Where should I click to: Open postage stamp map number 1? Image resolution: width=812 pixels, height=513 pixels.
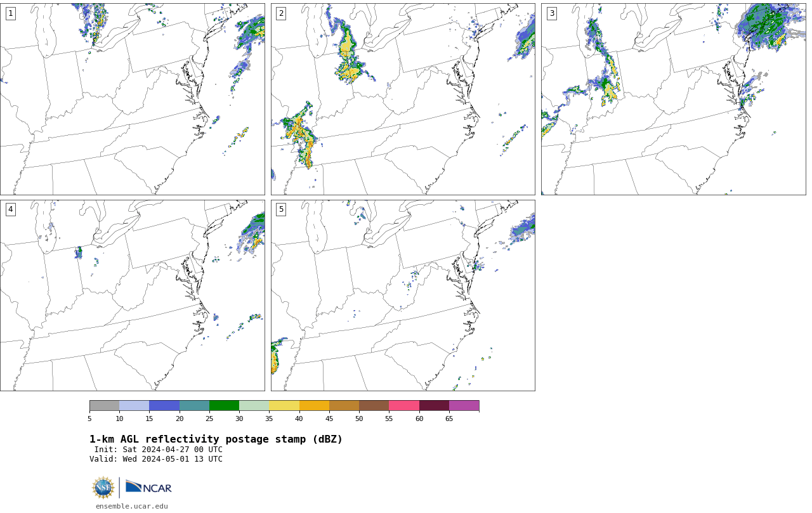[x=133, y=99]
